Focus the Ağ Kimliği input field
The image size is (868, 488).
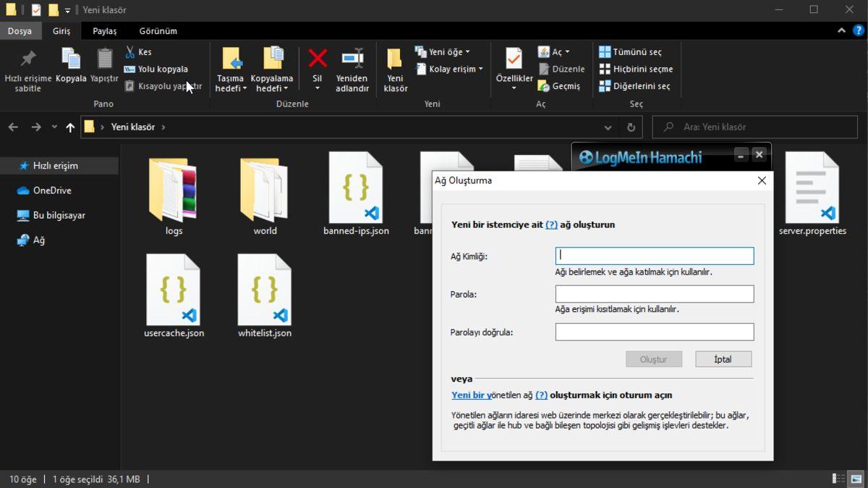654,256
